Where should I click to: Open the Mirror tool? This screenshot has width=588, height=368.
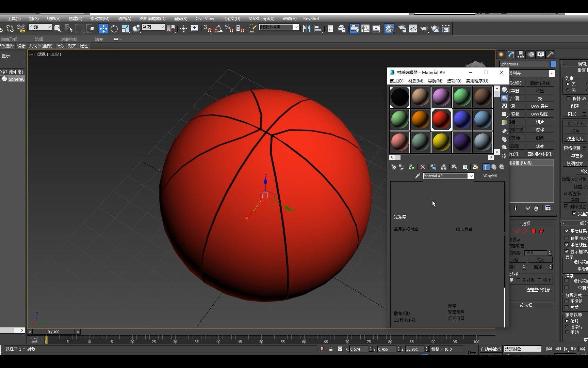coord(307,29)
